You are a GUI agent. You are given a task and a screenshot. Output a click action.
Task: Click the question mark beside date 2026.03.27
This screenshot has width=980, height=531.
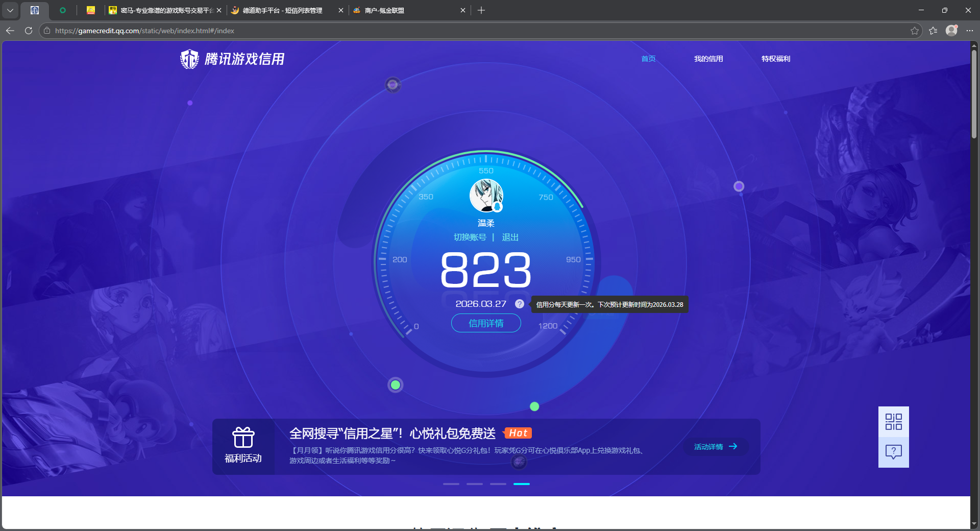[x=519, y=304]
